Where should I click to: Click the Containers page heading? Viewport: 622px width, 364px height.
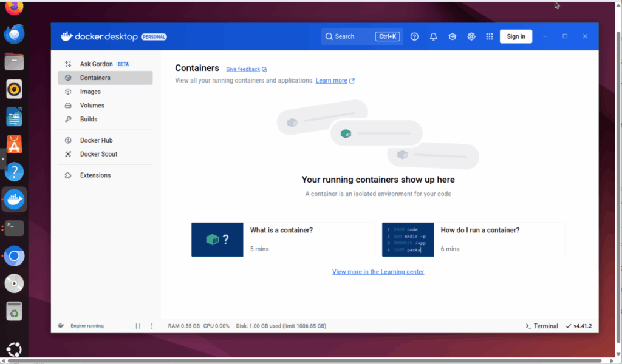coord(197,68)
